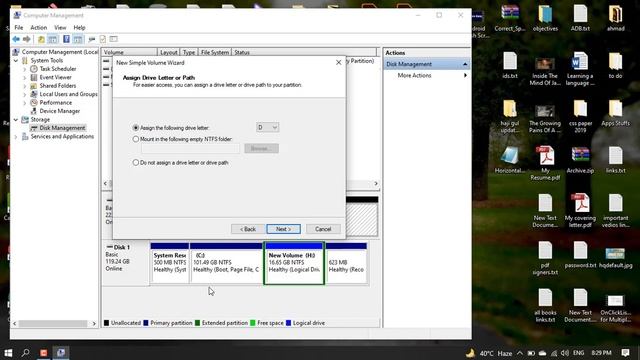The image size is (640, 360).
Task: Select the Archive.zip desktop icon
Action: click(580, 160)
